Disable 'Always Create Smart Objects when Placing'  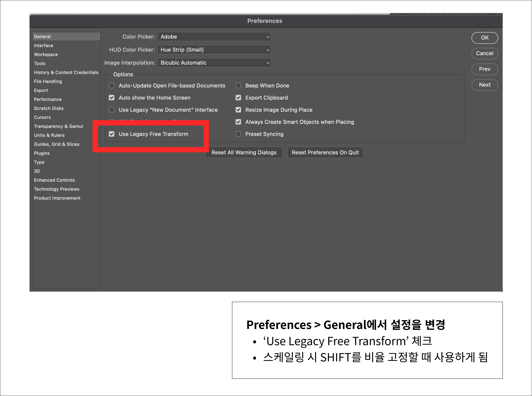[238, 122]
